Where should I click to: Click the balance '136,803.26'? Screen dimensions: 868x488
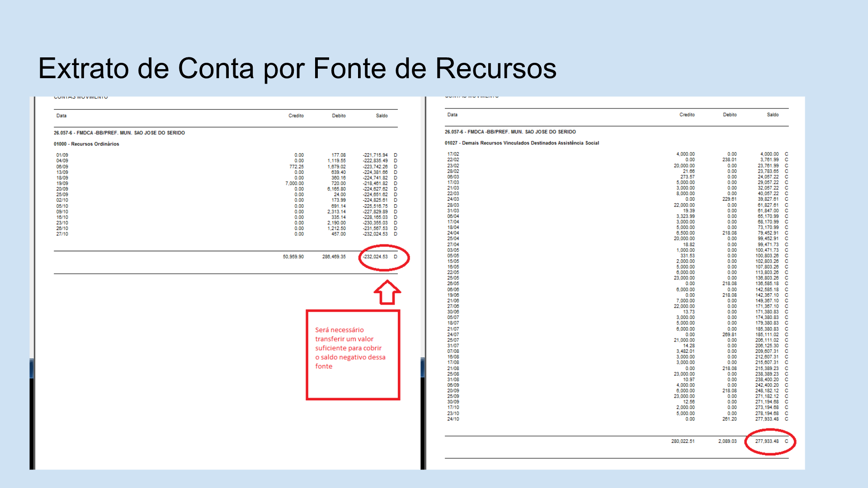[x=767, y=278]
